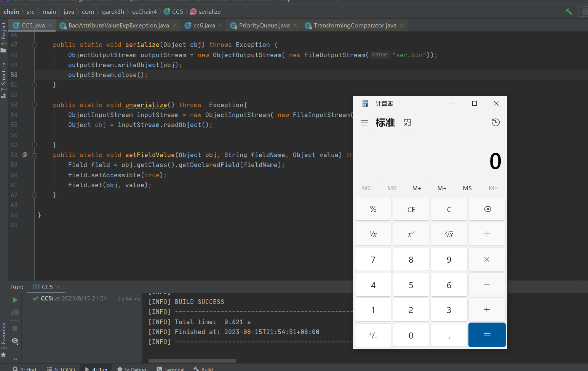Toggle the plus/minus sign on calculator

point(373,336)
